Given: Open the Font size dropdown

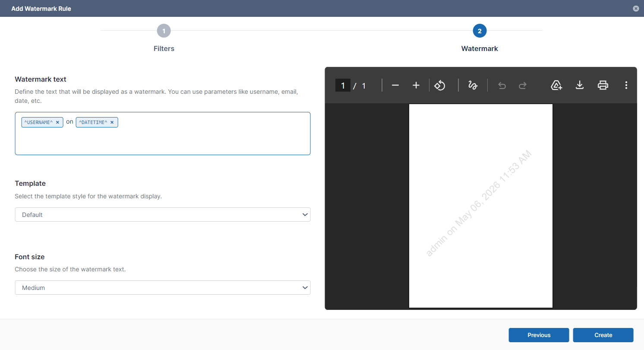Looking at the screenshot, I should coord(163,288).
